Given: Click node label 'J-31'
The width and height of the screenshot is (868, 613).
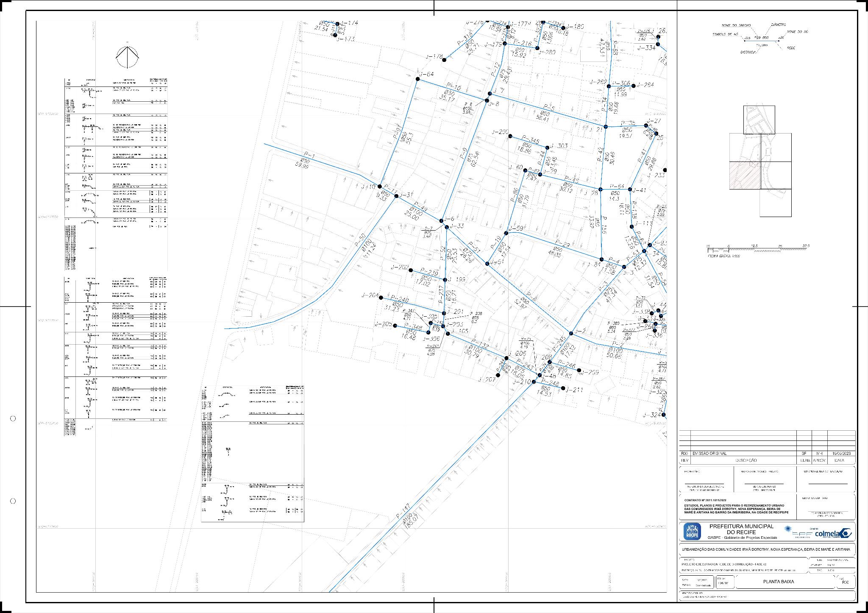Looking at the screenshot, I should tap(406, 195).
